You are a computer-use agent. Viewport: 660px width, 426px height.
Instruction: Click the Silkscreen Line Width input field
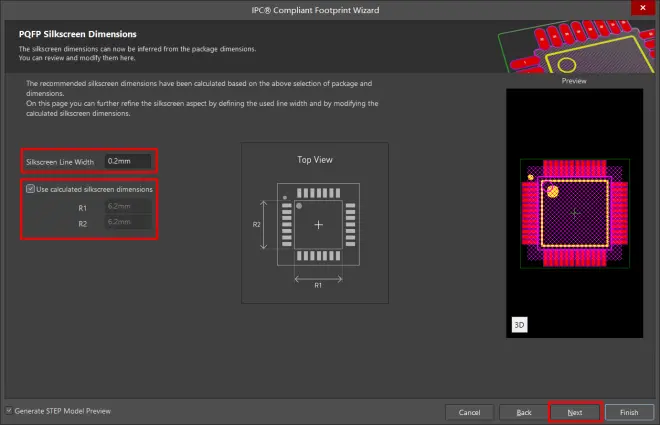click(128, 161)
